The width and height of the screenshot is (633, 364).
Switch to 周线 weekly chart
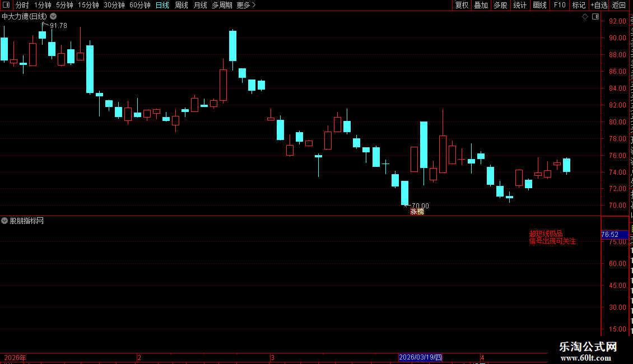tap(181, 5)
